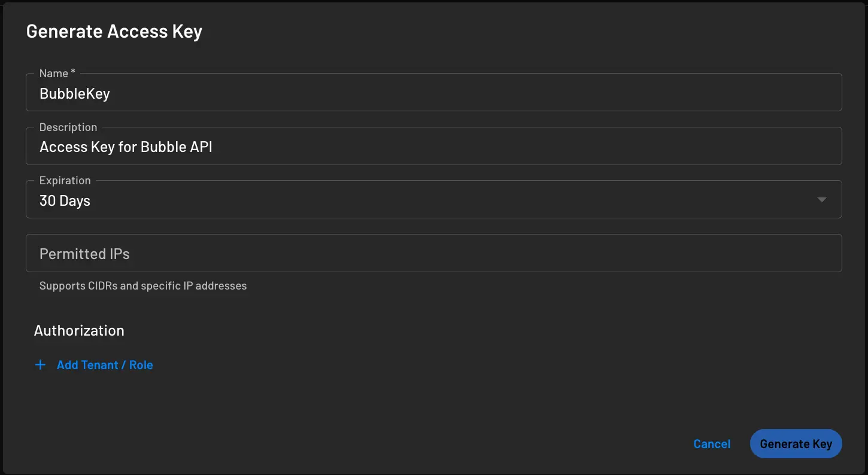This screenshot has width=868, height=475.
Task: Click the Cancel link to dismiss dialog
Action: click(711, 443)
